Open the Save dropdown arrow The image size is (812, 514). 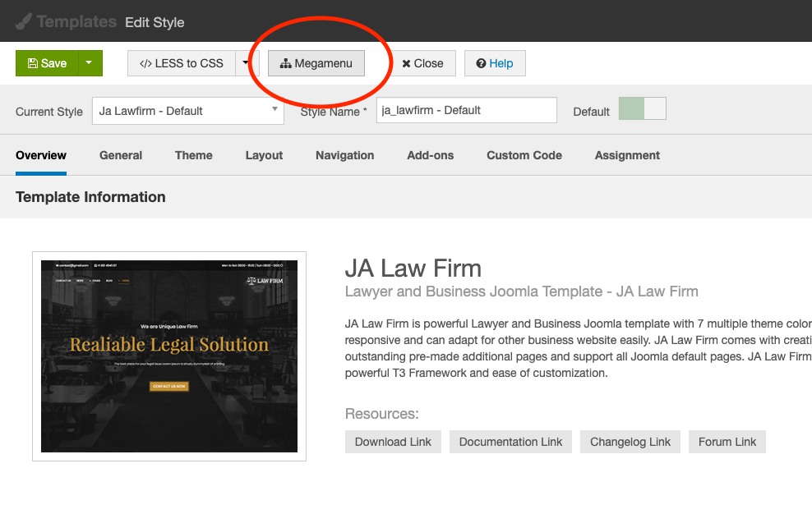click(x=90, y=63)
